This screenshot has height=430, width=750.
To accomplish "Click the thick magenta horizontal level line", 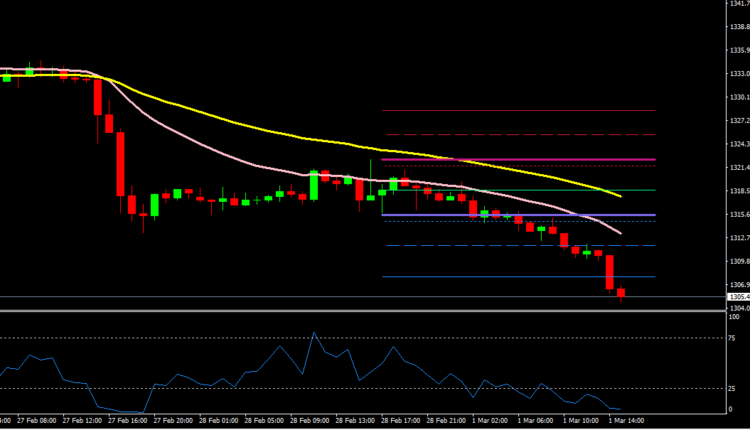I will click(520, 159).
